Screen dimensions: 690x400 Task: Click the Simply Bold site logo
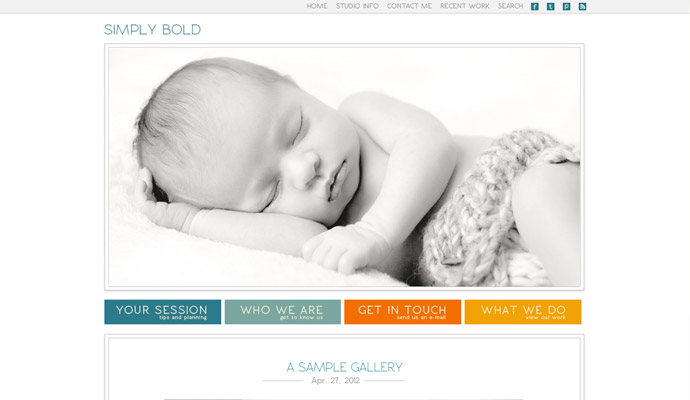click(152, 29)
